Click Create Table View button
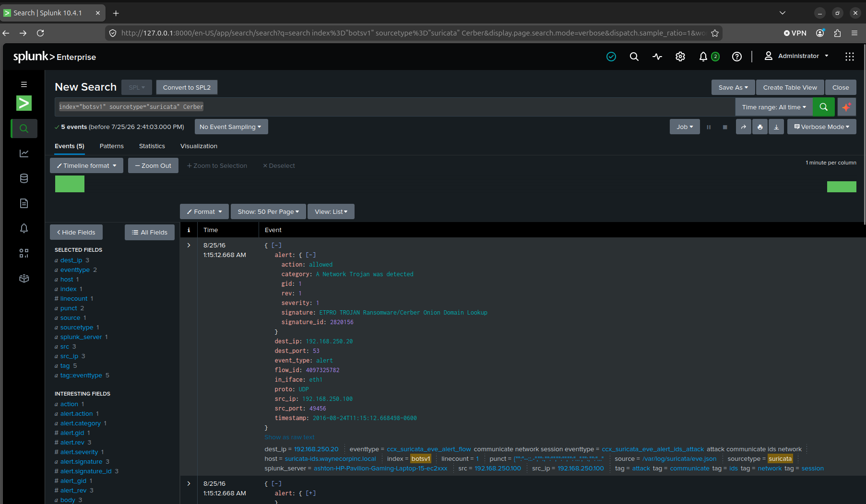 [790, 87]
